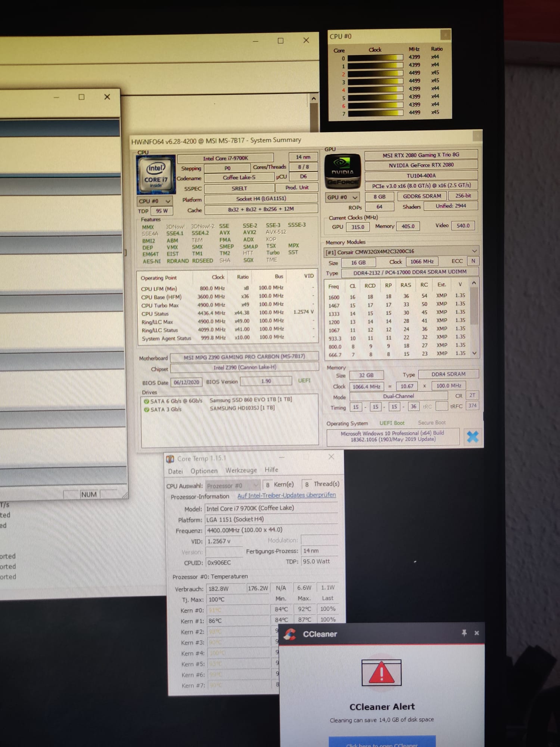Click the CPU Turbo Max operating point row
The height and width of the screenshot is (747, 560).
pyautogui.click(x=228, y=305)
